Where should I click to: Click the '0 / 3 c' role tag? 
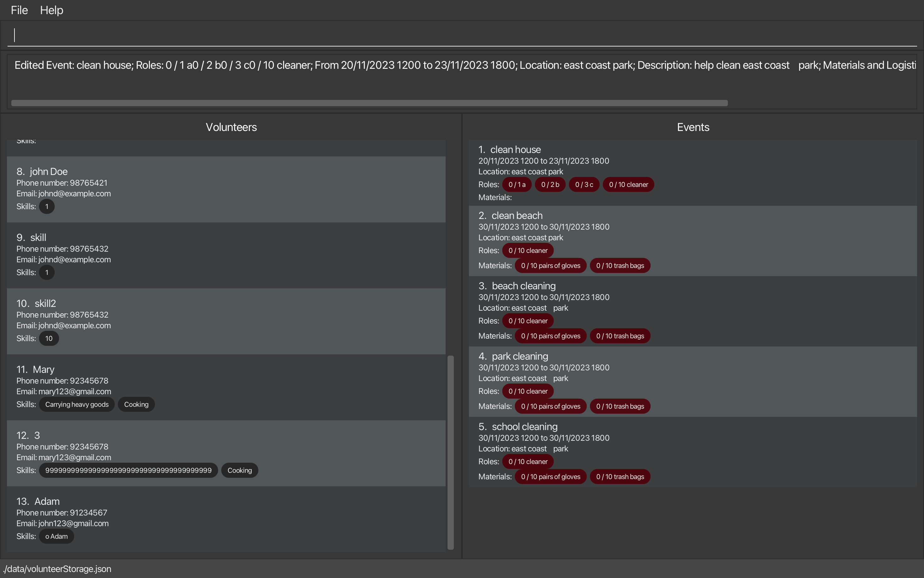click(x=584, y=185)
